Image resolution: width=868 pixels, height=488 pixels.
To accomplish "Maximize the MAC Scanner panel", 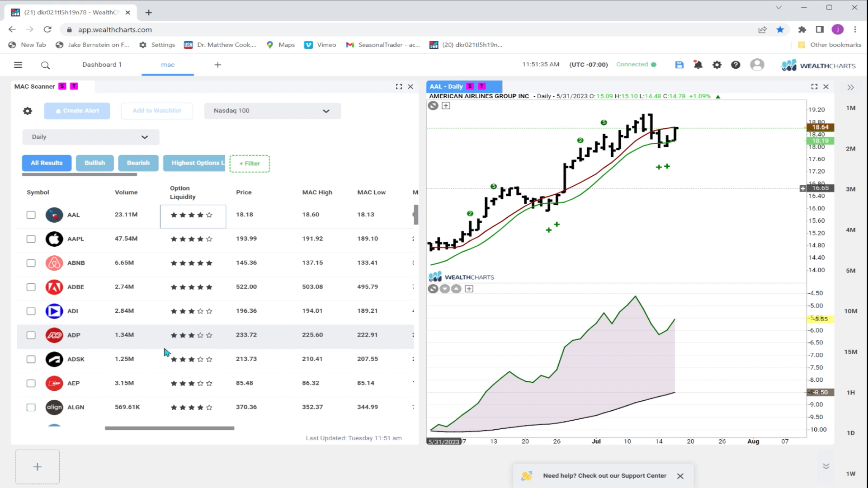I will pyautogui.click(x=399, y=87).
